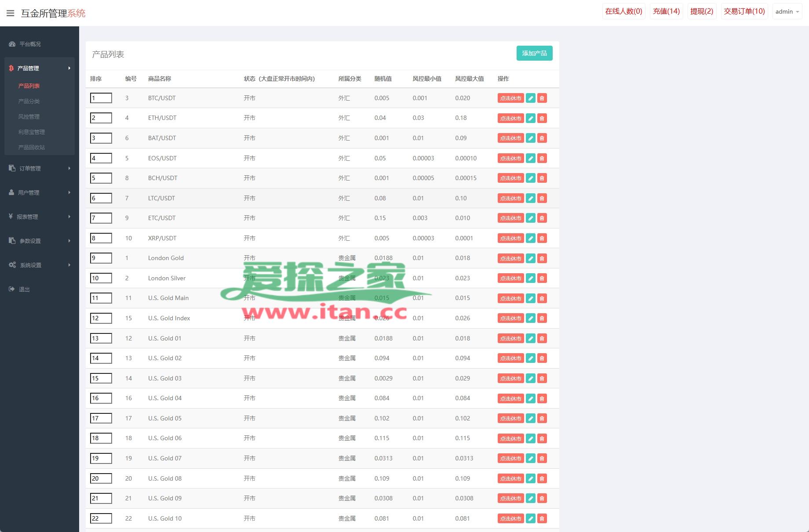Select 产品分类 from the sidebar submenu
The height and width of the screenshot is (532, 809).
coord(29,101)
